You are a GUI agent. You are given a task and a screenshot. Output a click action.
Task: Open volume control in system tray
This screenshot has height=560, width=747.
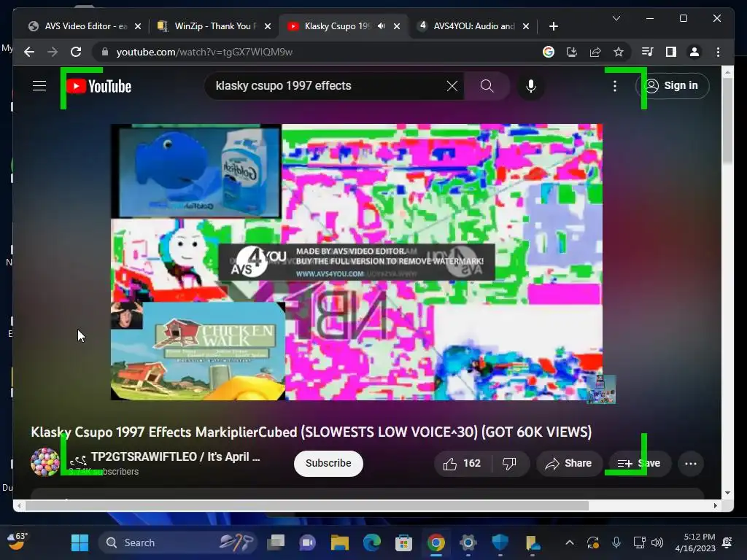657,542
